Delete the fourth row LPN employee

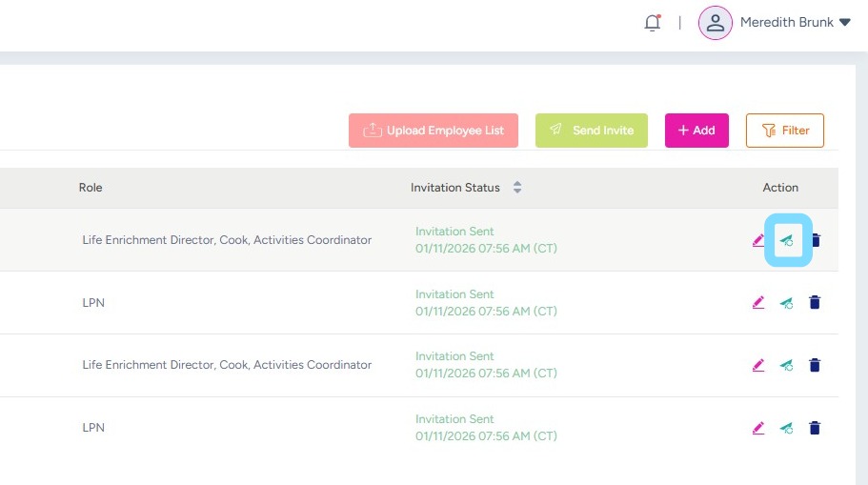[815, 428]
